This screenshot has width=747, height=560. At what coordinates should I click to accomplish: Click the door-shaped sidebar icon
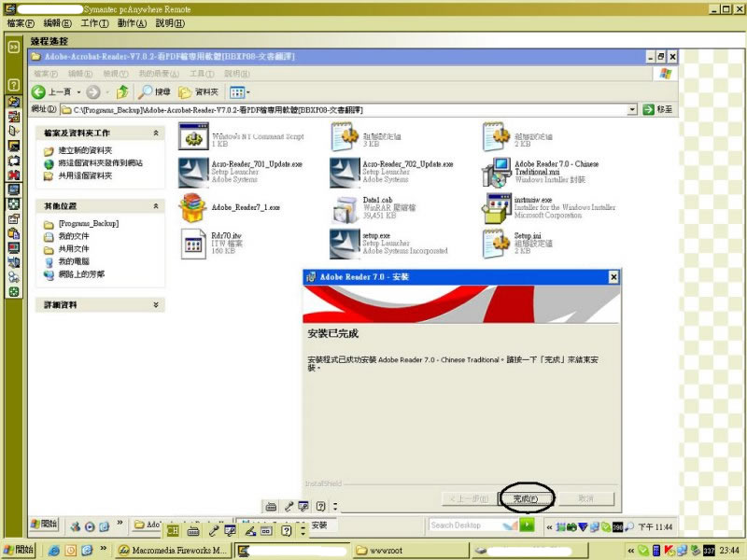14,131
